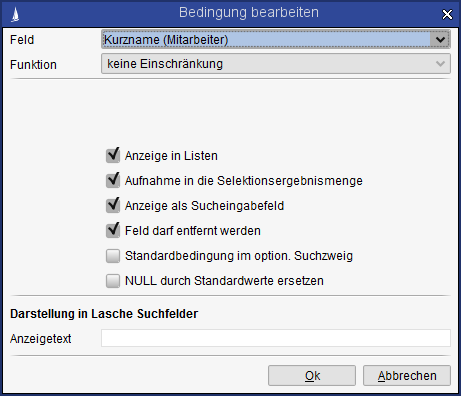461x396 pixels.
Task: Cancel via the Abbrechen button
Action: [x=407, y=376]
